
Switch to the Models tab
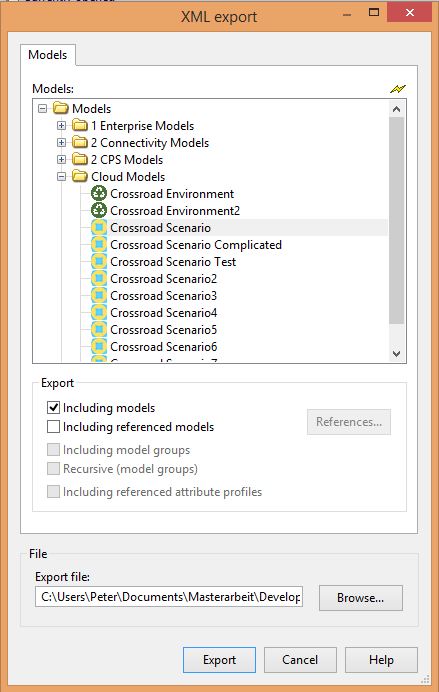click(x=48, y=55)
